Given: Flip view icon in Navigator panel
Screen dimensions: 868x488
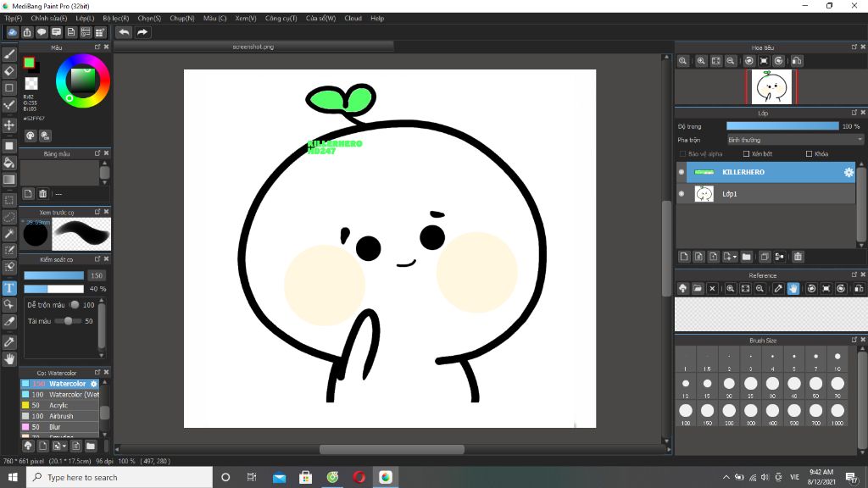Looking at the screenshot, I should pyautogui.click(x=797, y=61).
